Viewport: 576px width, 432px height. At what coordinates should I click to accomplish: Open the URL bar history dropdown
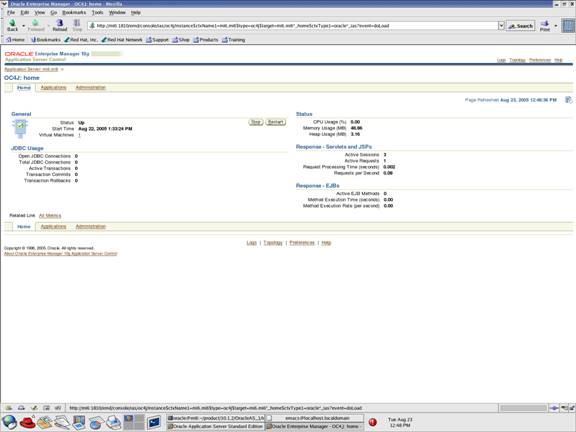tap(501, 26)
